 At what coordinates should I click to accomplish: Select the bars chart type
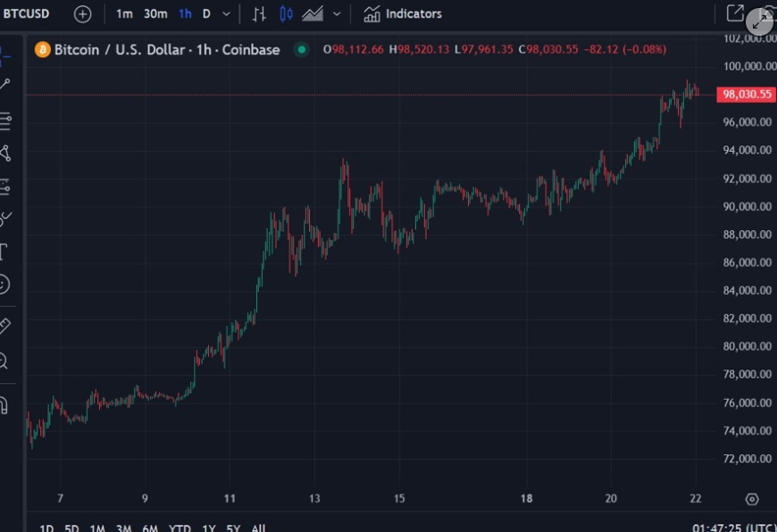[x=259, y=14]
